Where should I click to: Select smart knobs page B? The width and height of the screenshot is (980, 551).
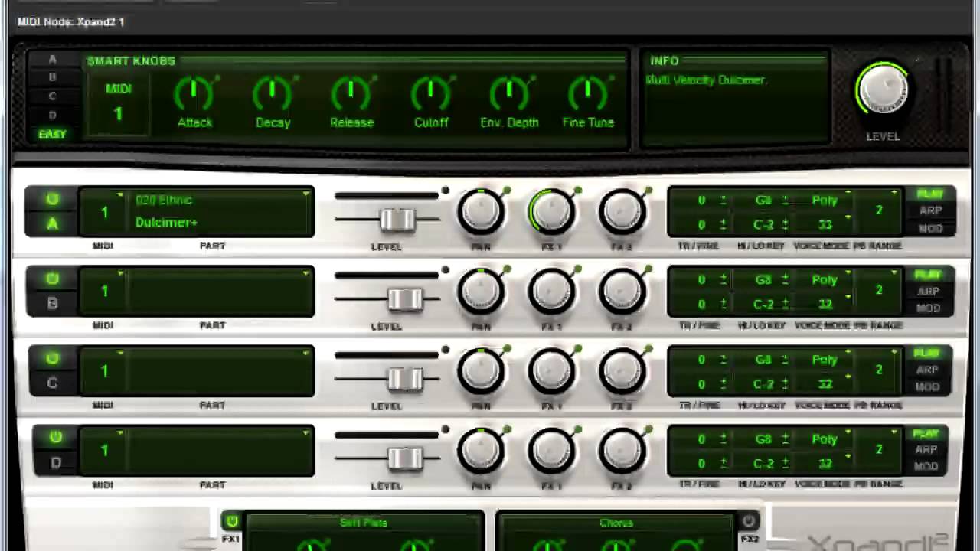[x=52, y=77]
